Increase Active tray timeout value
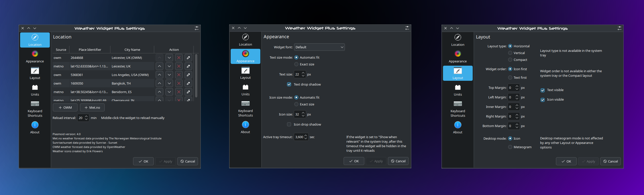Viewport: 644px width, 195px height. pyautogui.click(x=306, y=136)
